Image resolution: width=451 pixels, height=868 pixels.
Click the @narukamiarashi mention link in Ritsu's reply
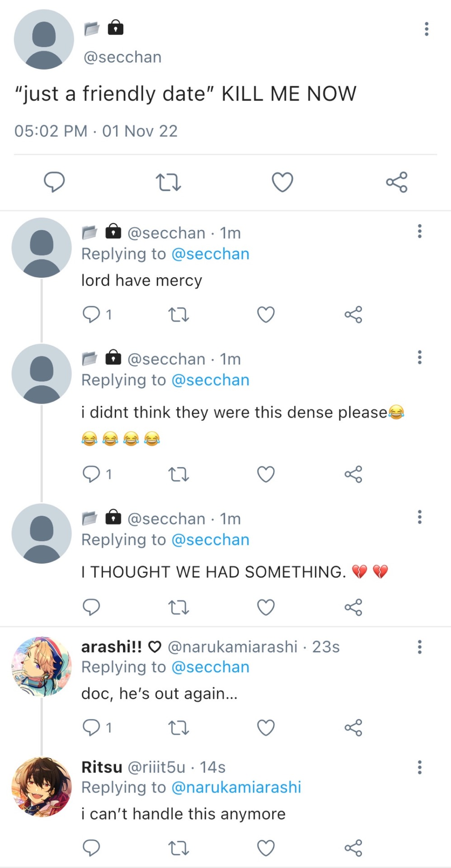(236, 788)
